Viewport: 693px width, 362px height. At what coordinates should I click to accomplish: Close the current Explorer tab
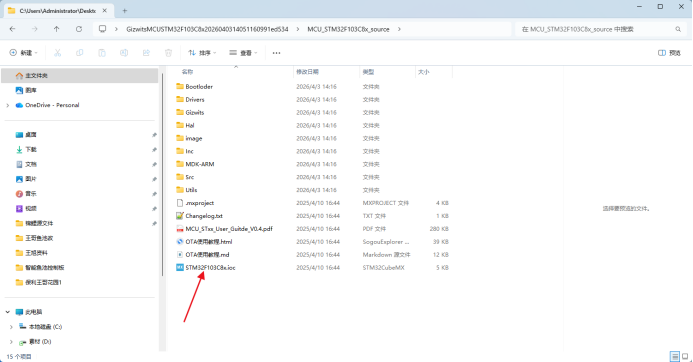105,11
